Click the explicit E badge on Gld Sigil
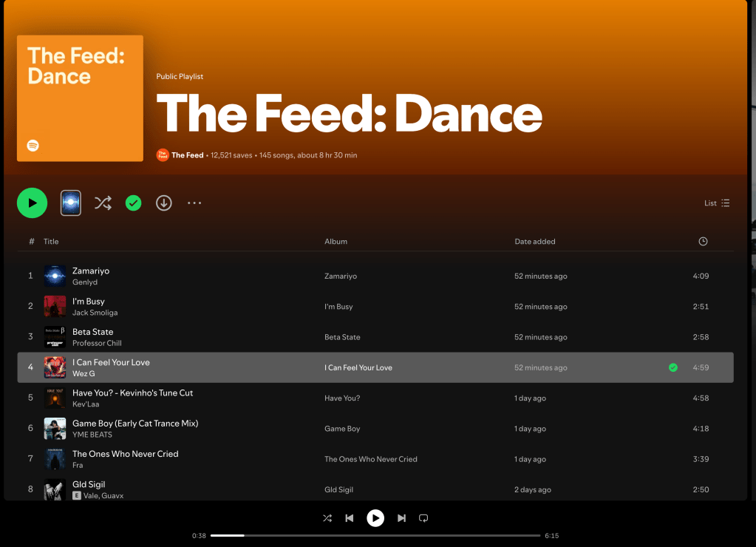 pyautogui.click(x=77, y=495)
